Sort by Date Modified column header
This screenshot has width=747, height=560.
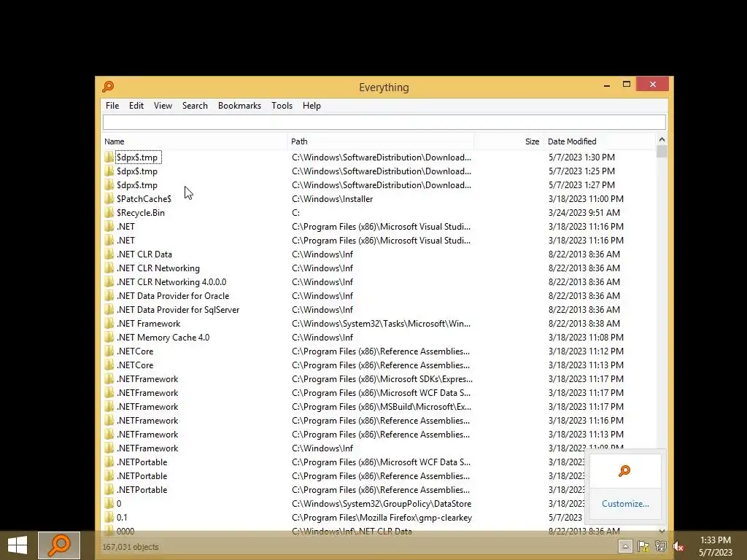click(600, 141)
